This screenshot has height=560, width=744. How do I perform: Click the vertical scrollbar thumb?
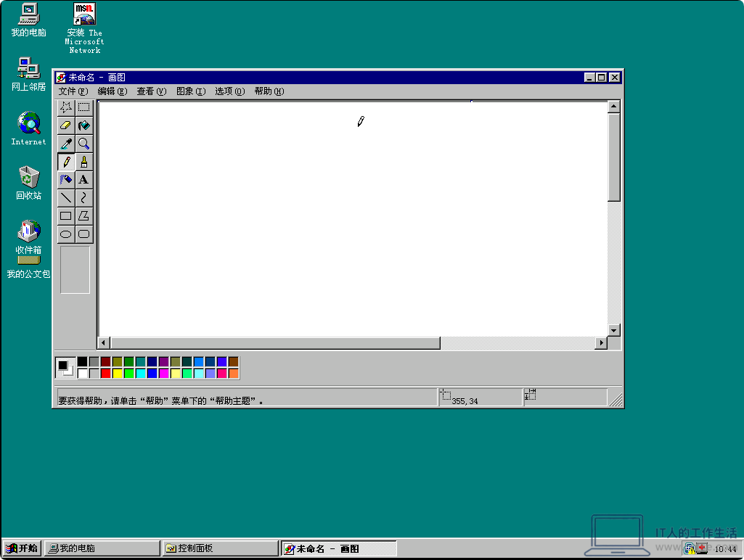pos(614,157)
